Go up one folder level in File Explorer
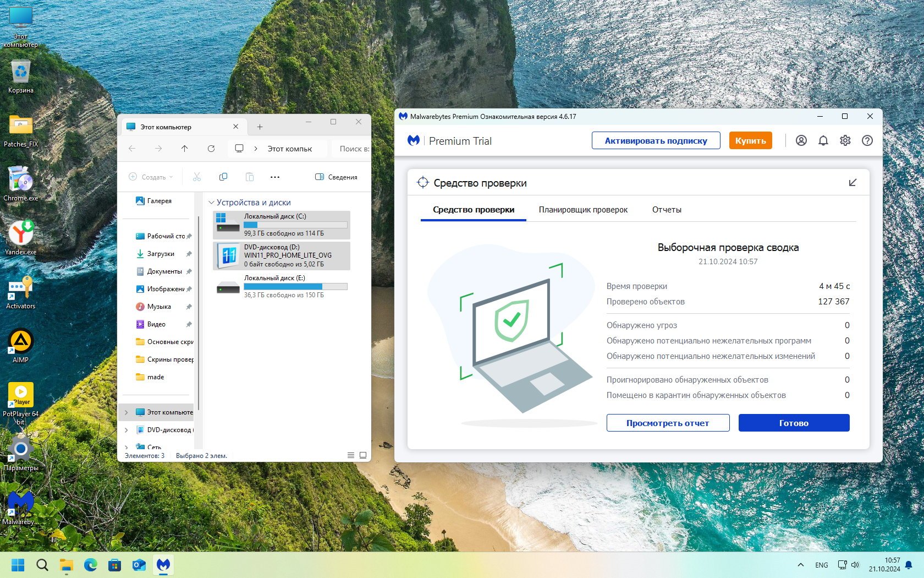Screen dimensions: 924x578 click(185, 149)
